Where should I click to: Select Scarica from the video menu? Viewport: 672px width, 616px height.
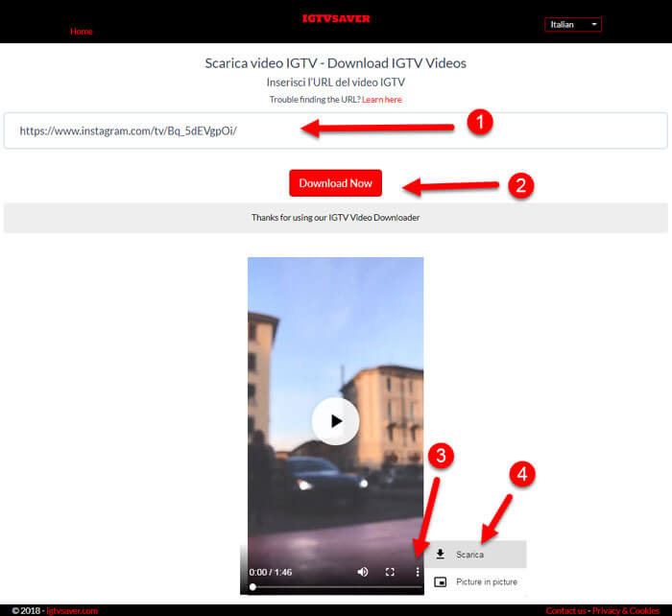476,555
